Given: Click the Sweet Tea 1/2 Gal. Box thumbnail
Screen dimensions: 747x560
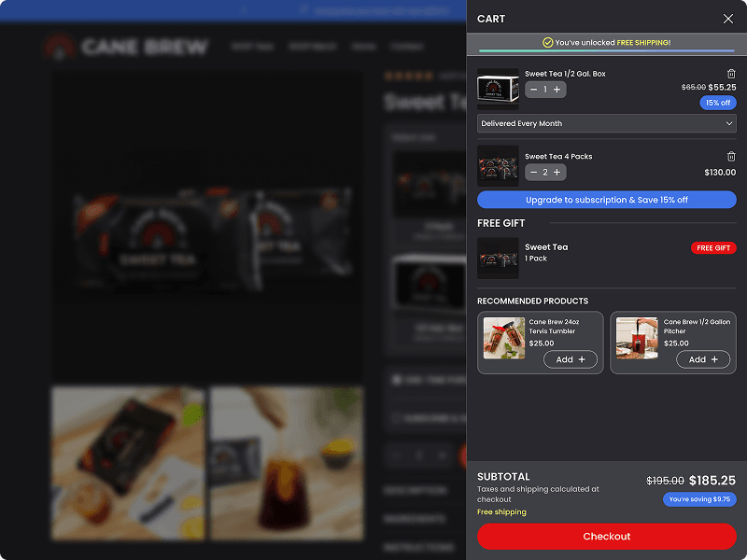Looking at the screenshot, I should [x=498, y=90].
